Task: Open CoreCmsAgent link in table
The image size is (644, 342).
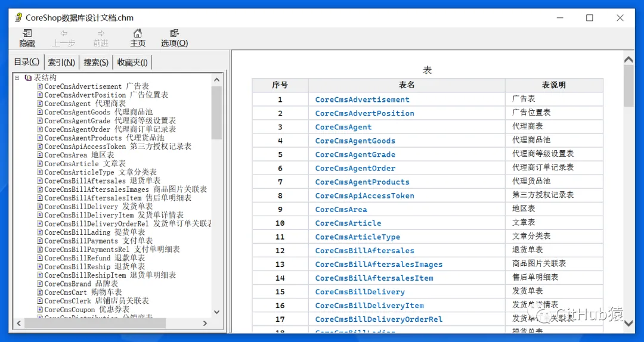Action: tap(343, 127)
